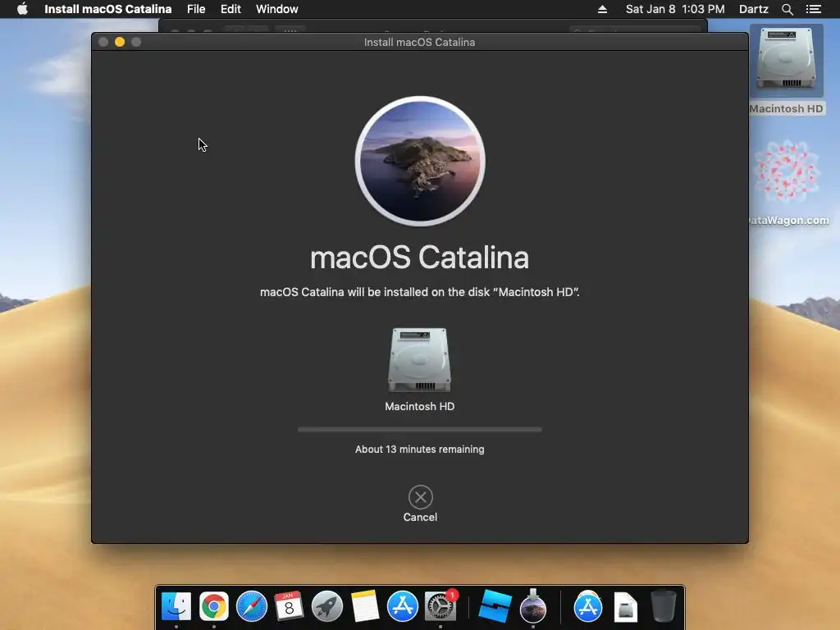Image resolution: width=840 pixels, height=630 pixels.
Task: Click the eject icon in menu bar
Action: pyautogui.click(x=602, y=9)
